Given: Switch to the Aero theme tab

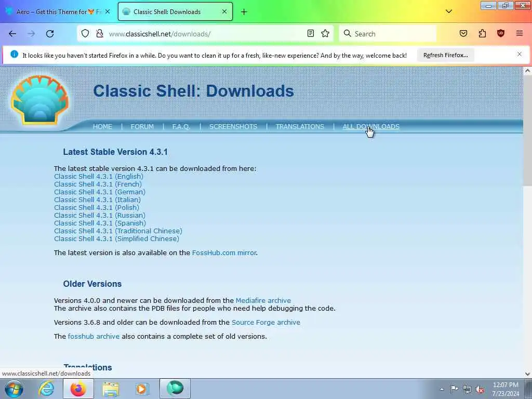Looking at the screenshot, I should pyautogui.click(x=58, y=11).
